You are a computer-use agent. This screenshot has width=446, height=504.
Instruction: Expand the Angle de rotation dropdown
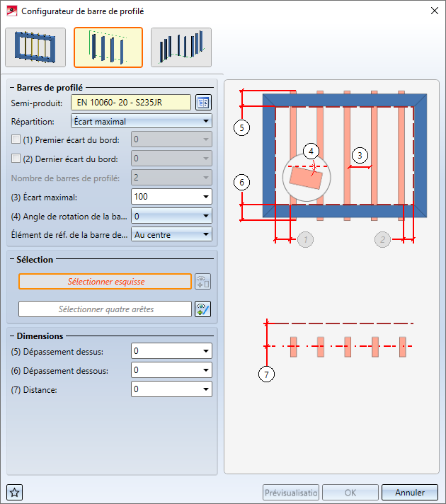(x=206, y=216)
